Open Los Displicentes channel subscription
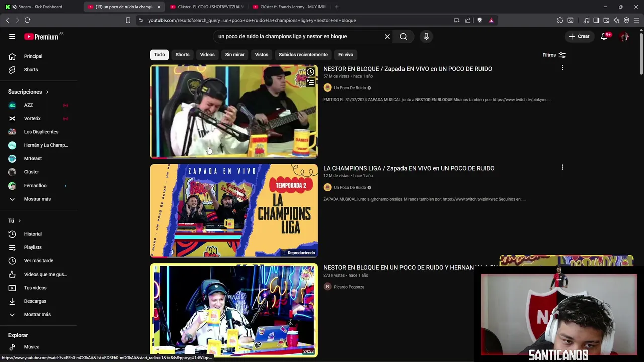Image resolution: width=644 pixels, height=362 pixels. pyautogui.click(x=38, y=132)
